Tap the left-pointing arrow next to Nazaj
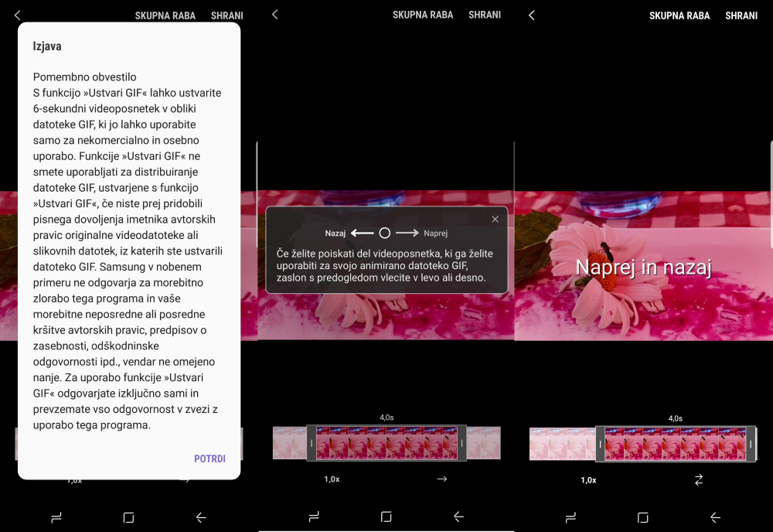The width and height of the screenshot is (773, 532). pos(363,234)
